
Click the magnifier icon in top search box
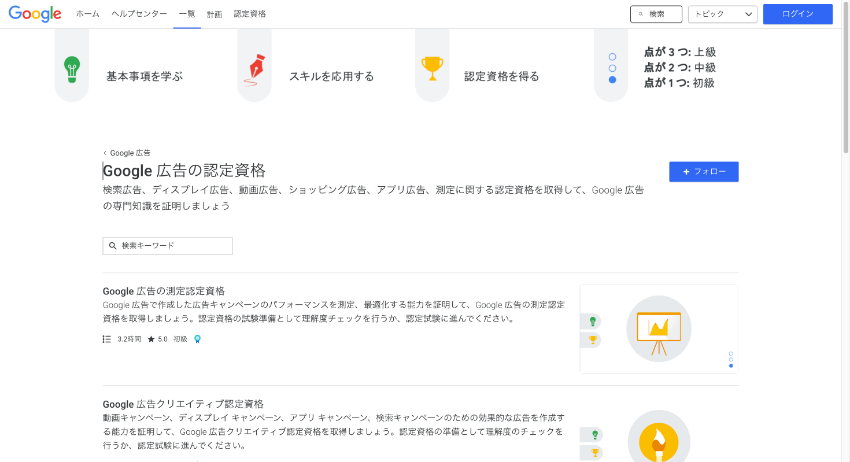(x=641, y=14)
